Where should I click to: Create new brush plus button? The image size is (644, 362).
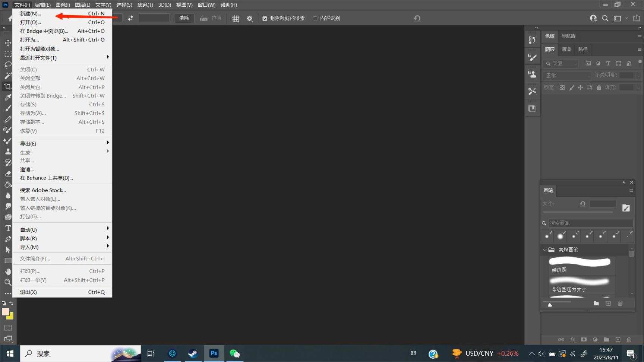coord(608,303)
